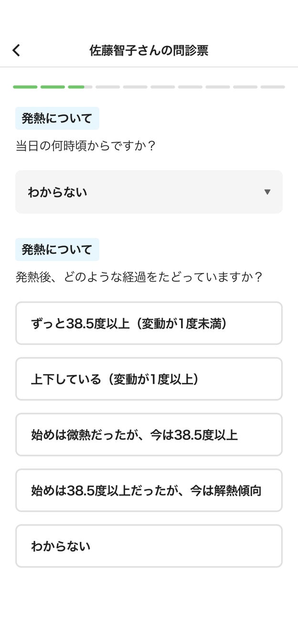The image size is (298, 644).
Task: Click the fifth progress bar segment
Action: tap(135, 87)
